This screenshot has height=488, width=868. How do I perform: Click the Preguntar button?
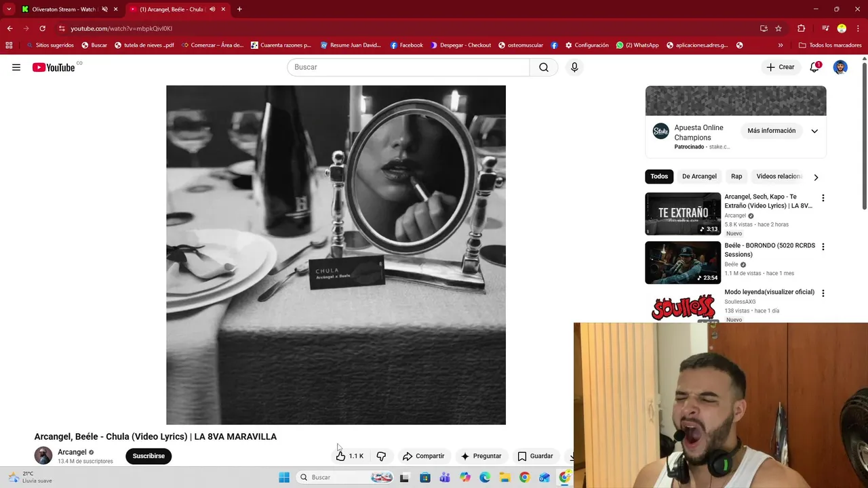click(x=481, y=456)
